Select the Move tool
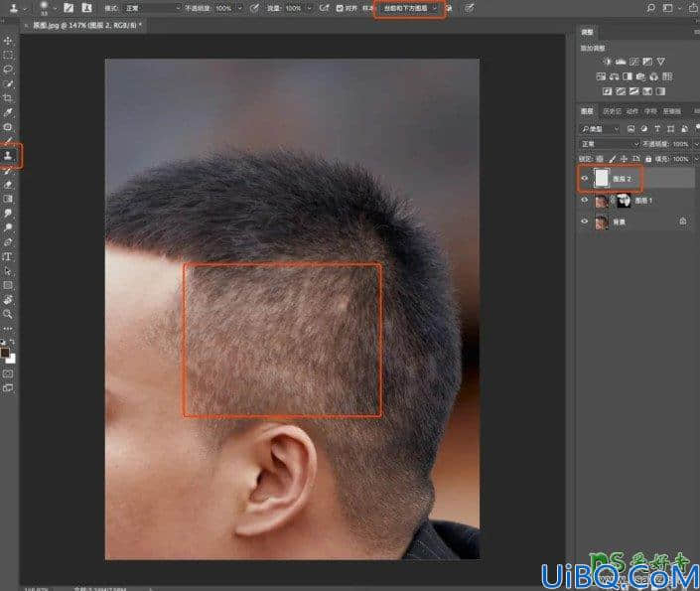 pyautogui.click(x=8, y=41)
